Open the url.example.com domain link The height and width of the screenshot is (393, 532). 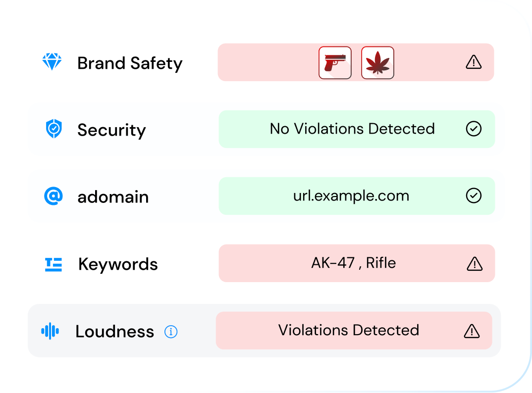click(x=351, y=196)
